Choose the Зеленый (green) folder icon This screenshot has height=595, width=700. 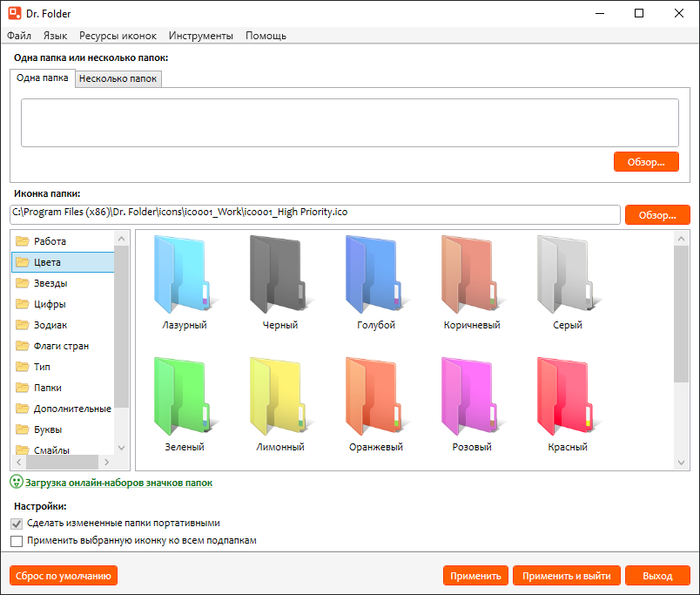click(184, 397)
